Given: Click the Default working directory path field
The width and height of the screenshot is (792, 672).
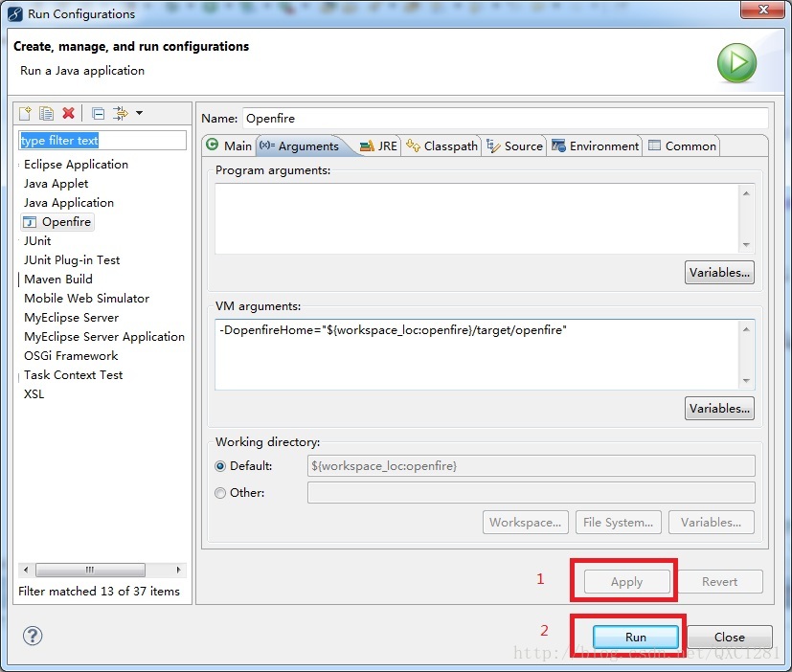Looking at the screenshot, I should click(x=531, y=466).
